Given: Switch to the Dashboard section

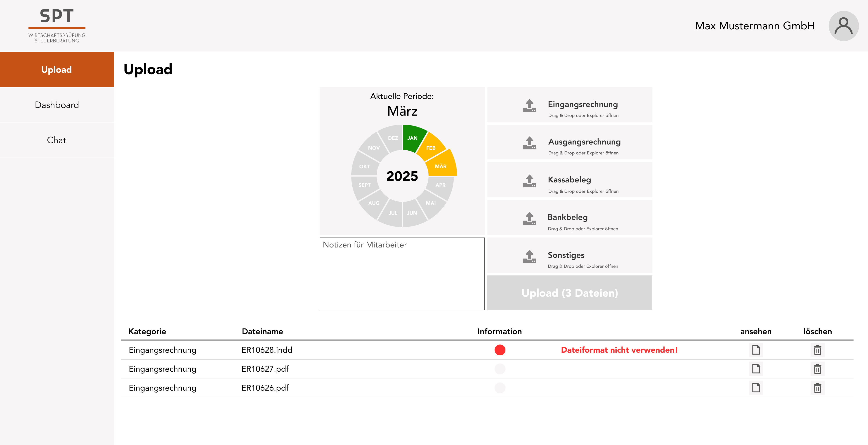Looking at the screenshot, I should click(x=57, y=105).
